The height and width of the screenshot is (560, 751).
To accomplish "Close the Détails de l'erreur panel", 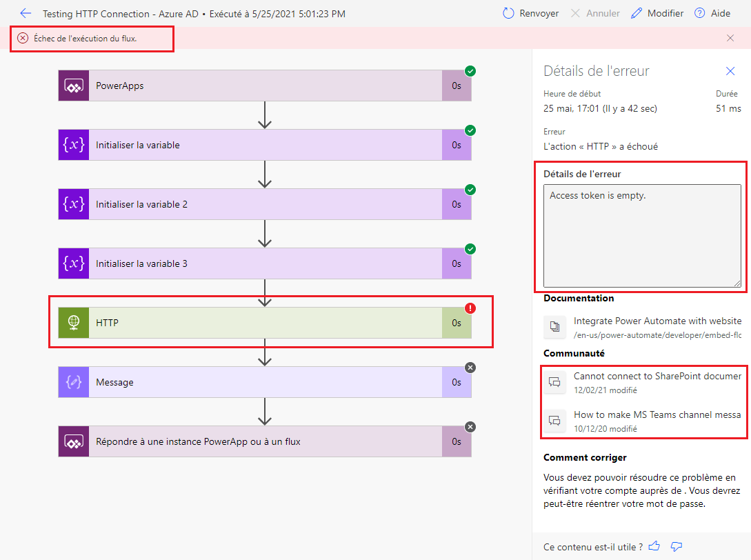I will tap(730, 71).
